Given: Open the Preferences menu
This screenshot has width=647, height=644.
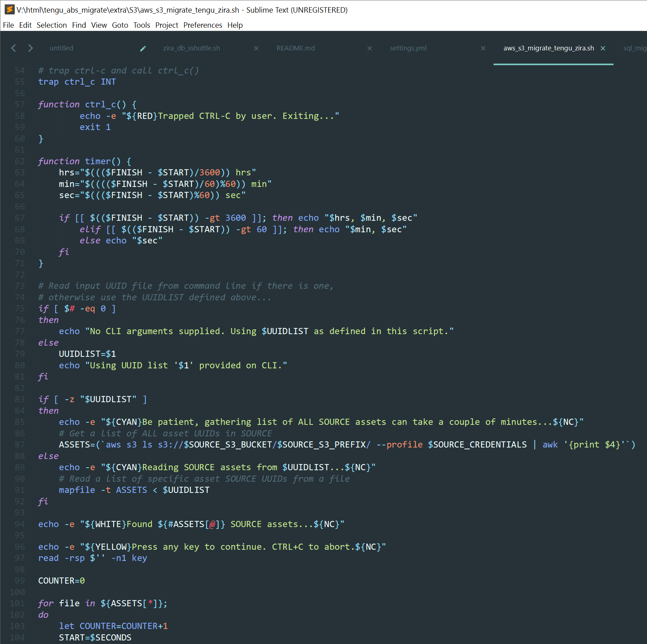Looking at the screenshot, I should pos(203,25).
